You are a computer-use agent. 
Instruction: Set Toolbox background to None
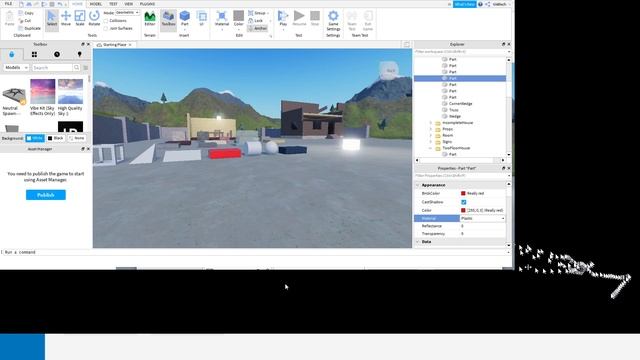(x=76, y=138)
